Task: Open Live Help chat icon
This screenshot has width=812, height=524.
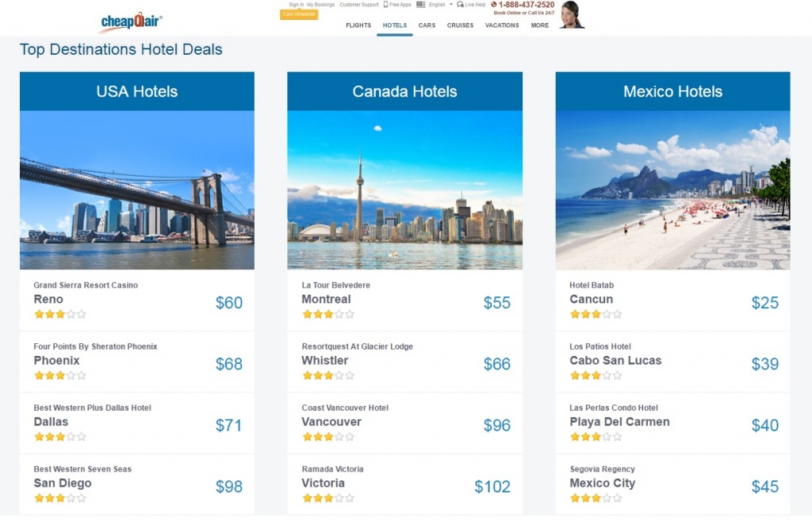Action: [460, 5]
